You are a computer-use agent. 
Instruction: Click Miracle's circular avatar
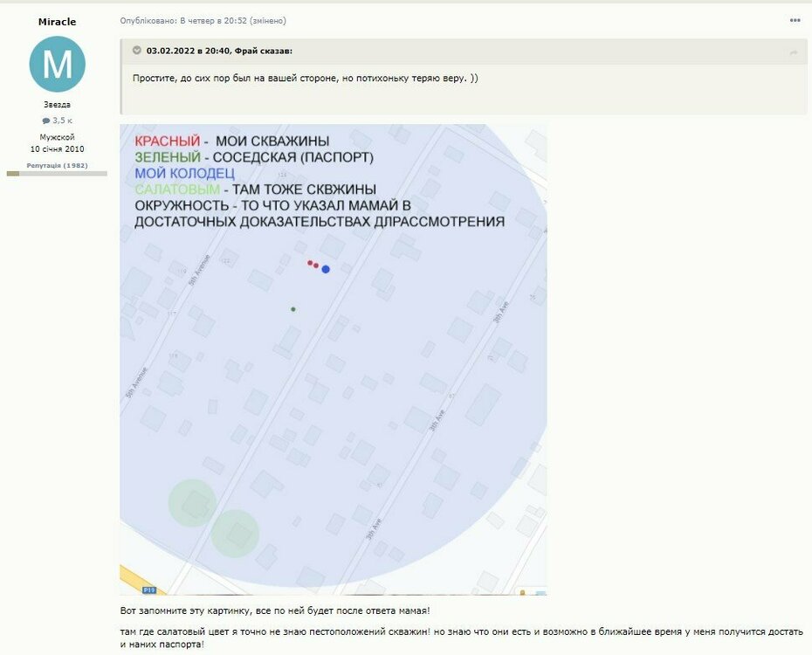coord(57,63)
